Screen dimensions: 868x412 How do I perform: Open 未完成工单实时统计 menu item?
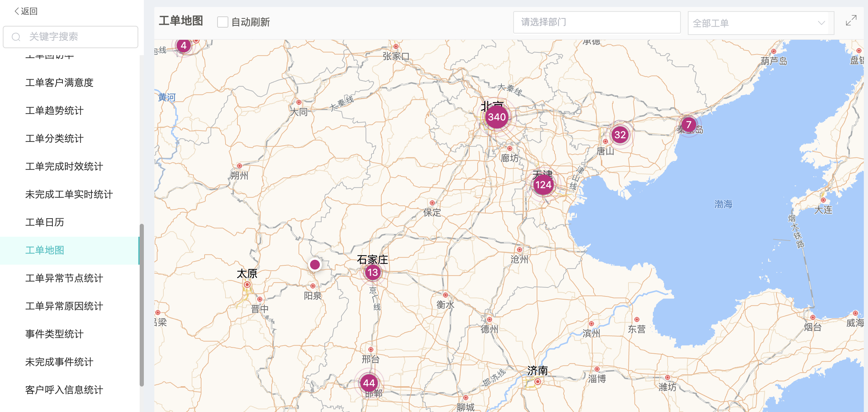(x=70, y=194)
